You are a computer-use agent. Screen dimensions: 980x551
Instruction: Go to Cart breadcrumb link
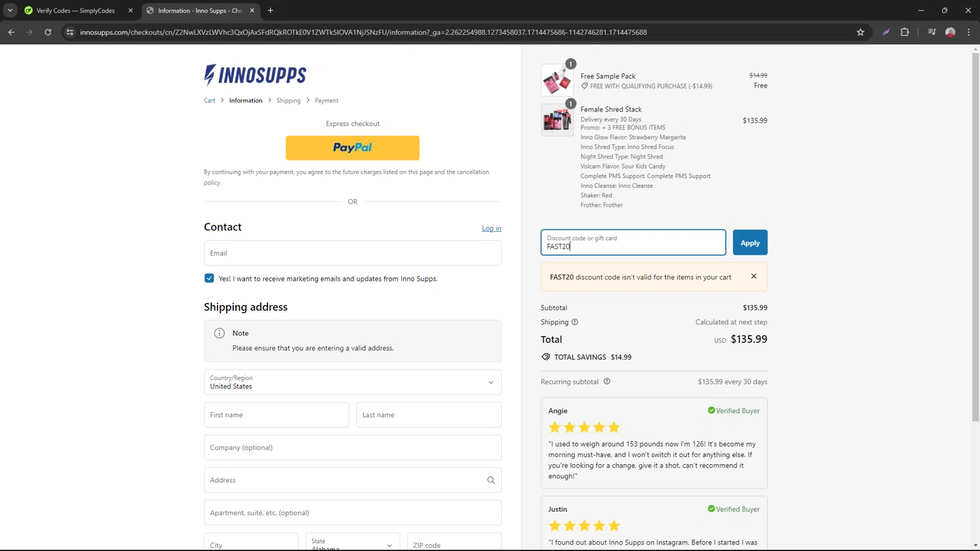[209, 101]
